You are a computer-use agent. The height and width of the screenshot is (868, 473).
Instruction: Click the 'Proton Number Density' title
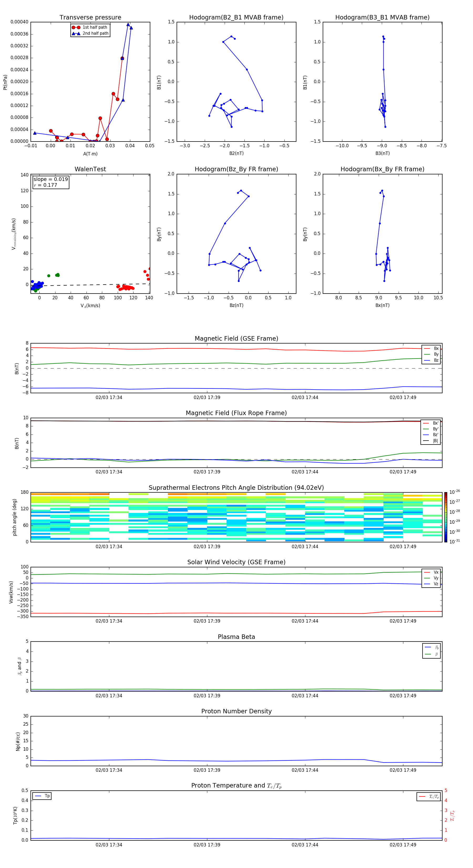tap(236, 711)
